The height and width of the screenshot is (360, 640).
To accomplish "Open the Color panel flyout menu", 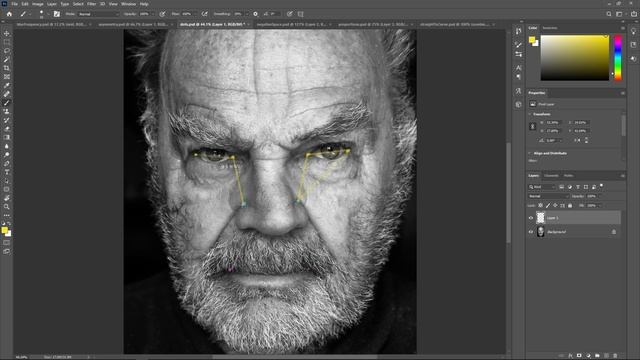I will click(x=622, y=28).
